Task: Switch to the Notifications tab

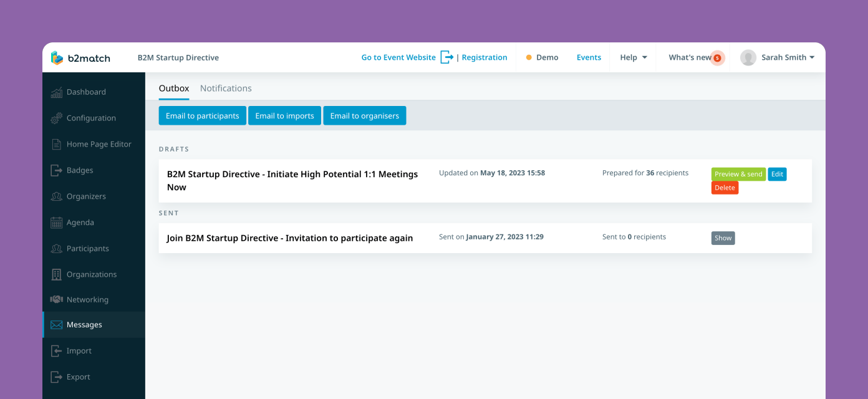Action: (226, 89)
